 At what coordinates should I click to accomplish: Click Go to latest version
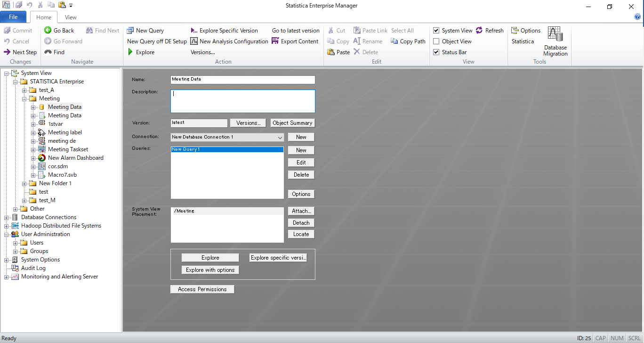(x=296, y=30)
